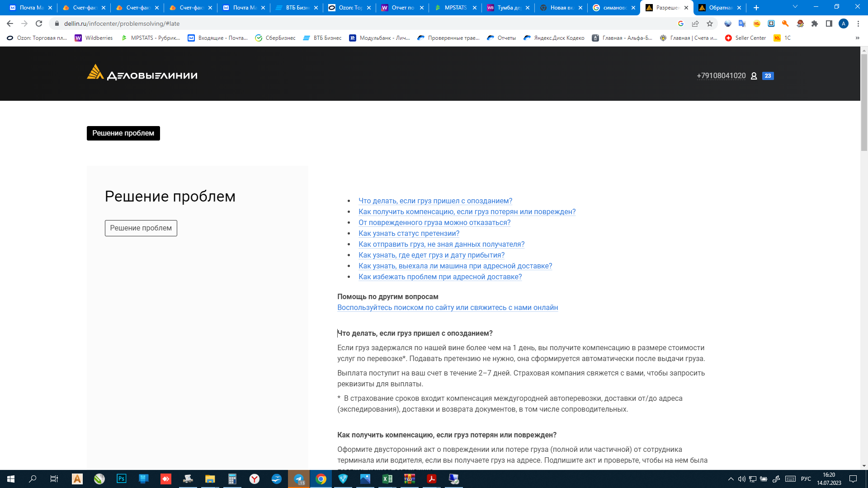Open СберБизнес bookmark
Viewport: 868px width, 488px height.
click(x=275, y=38)
